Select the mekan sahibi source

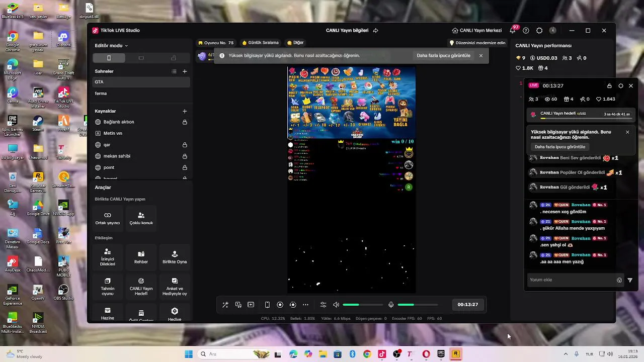tap(141, 156)
